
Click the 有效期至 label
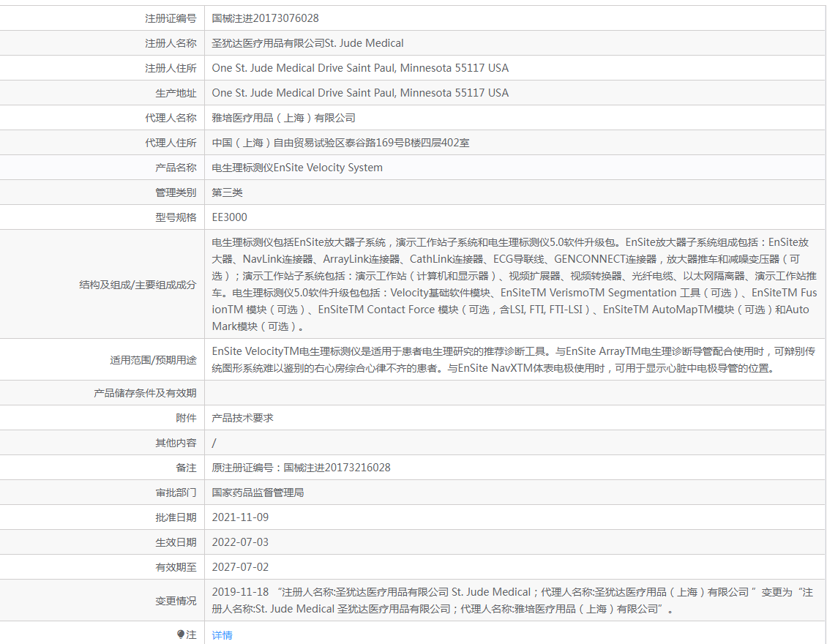[x=176, y=567]
